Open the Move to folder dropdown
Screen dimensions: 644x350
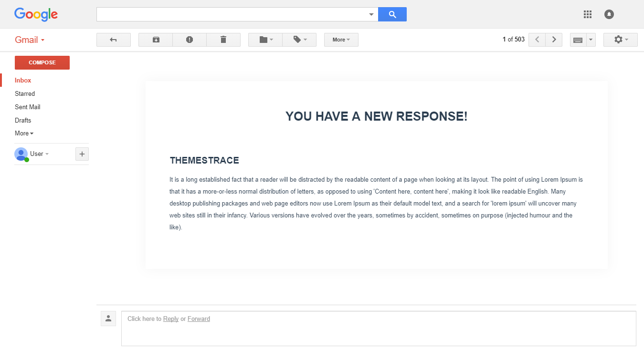(x=265, y=40)
